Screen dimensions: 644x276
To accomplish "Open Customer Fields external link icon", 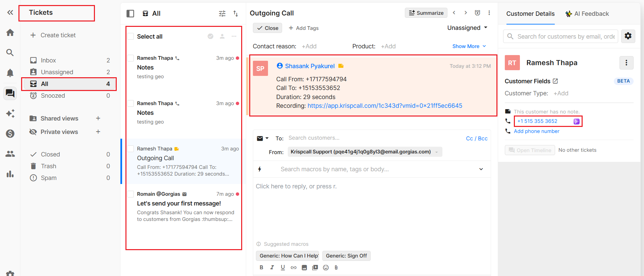I will [555, 81].
